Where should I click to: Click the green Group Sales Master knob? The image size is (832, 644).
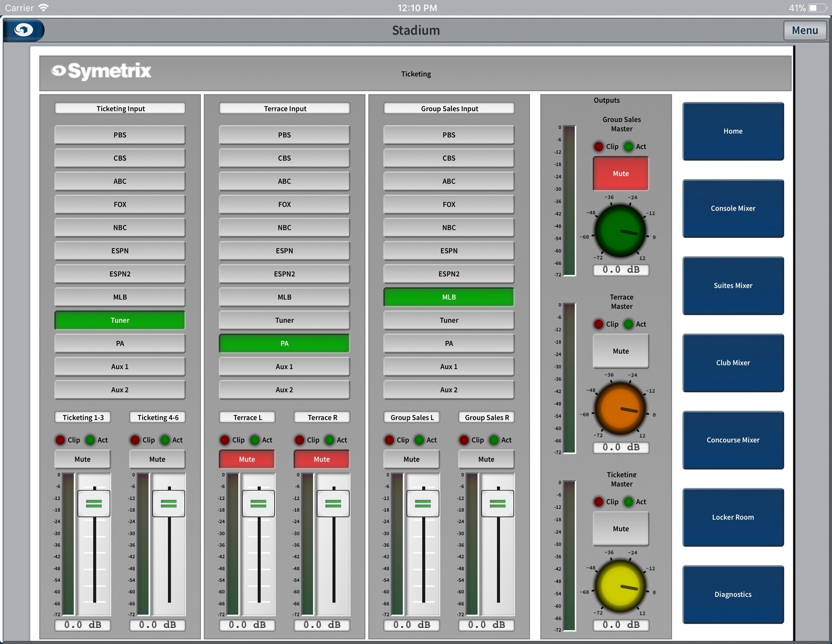620,231
